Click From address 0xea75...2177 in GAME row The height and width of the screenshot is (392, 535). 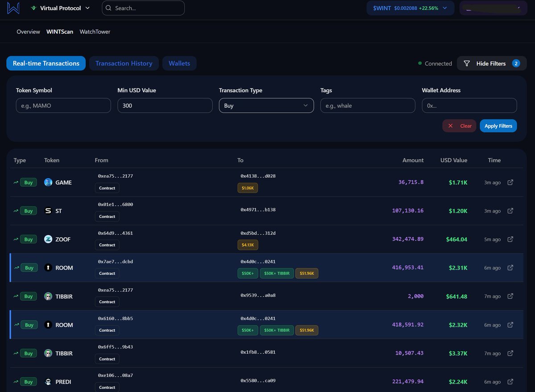pyautogui.click(x=115, y=176)
